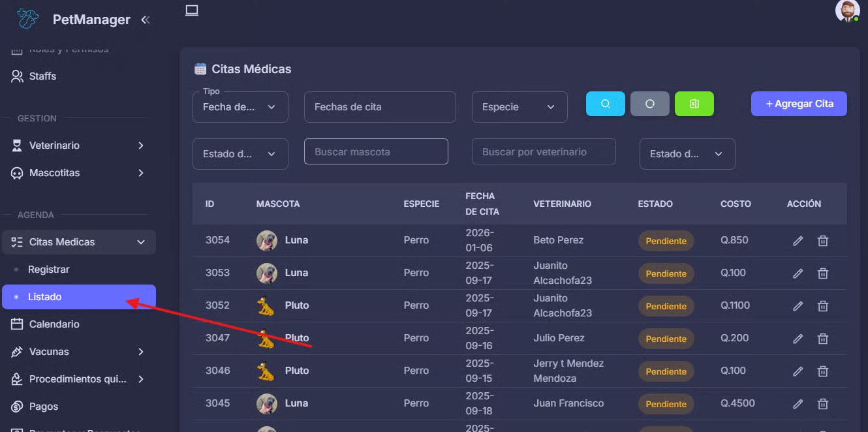868x432 pixels.
Task: Click the monitor icon in top bar
Action: [191, 10]
